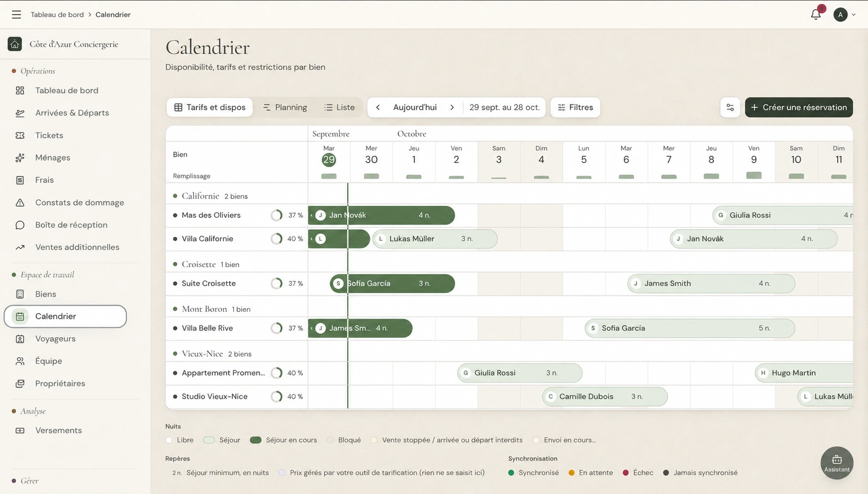Open the user avatar account menu
This screenshot has width=868, height=494.
[x=844, y=15]
